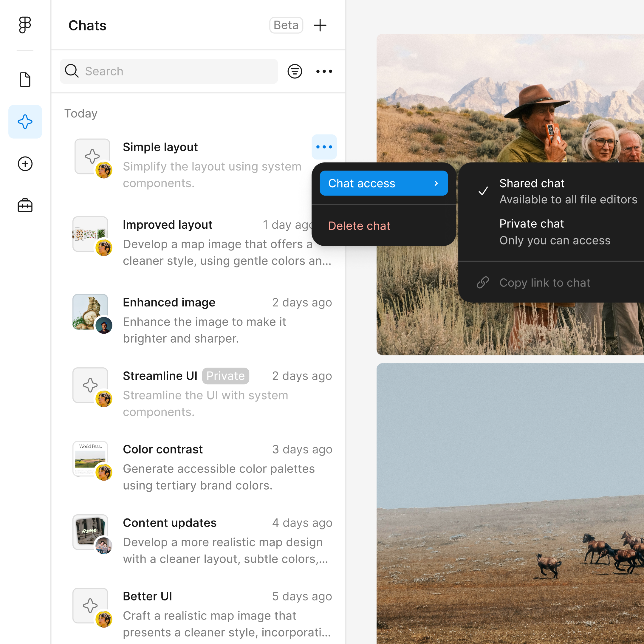Click the link icon next to Copy link
This screenshot has width=644, height=644.
tap(483, 282)
